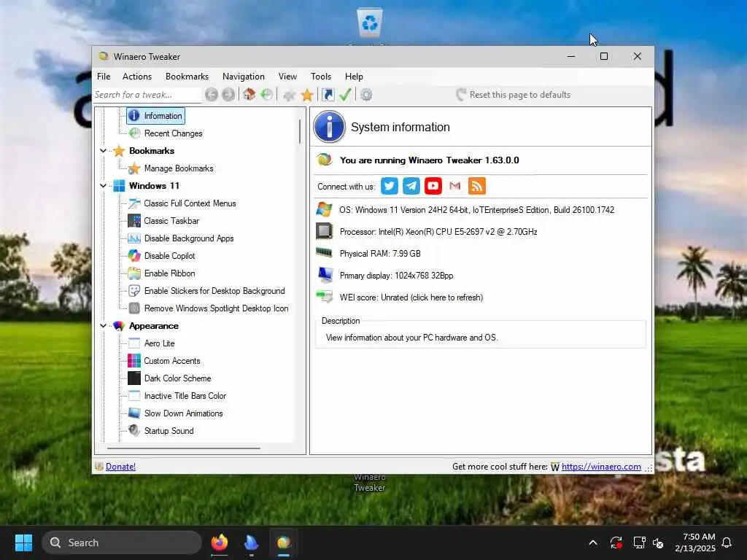The height and width of the screenshot is (560, 747).
Task: Open the Bookmarks menu
Action: (187, 76)
